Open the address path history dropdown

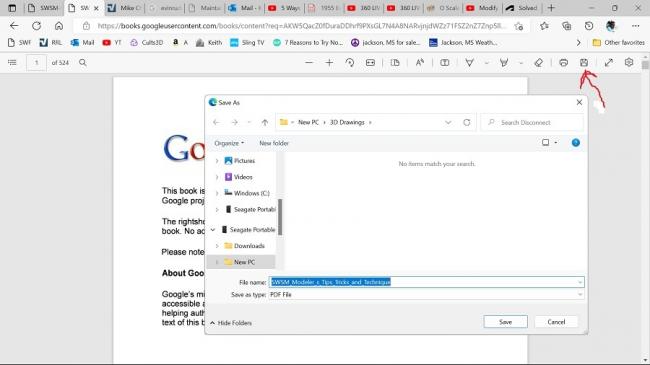click(x=448, y=122)
